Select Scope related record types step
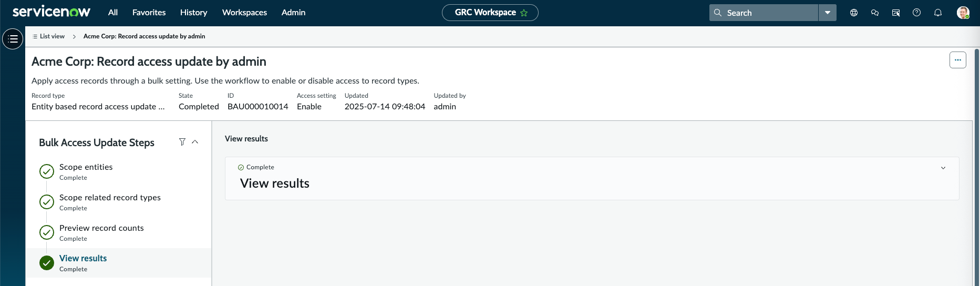The image size is (980, 286). 118,202
